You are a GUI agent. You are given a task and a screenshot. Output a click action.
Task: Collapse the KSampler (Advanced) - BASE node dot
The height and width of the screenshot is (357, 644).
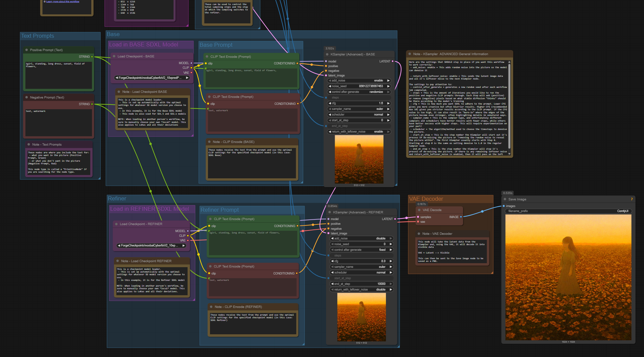click(327, 54)
